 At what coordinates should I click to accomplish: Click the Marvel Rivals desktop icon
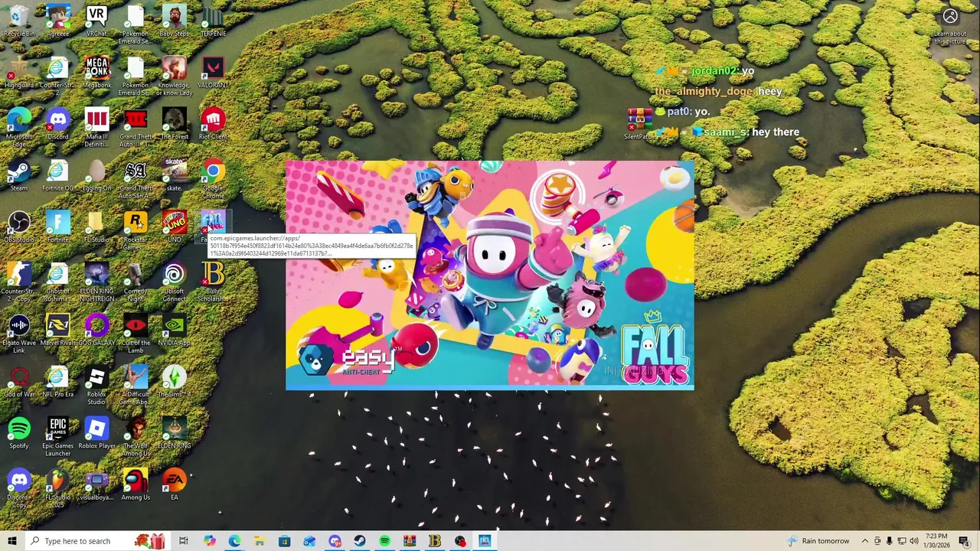tap(58, 330)
